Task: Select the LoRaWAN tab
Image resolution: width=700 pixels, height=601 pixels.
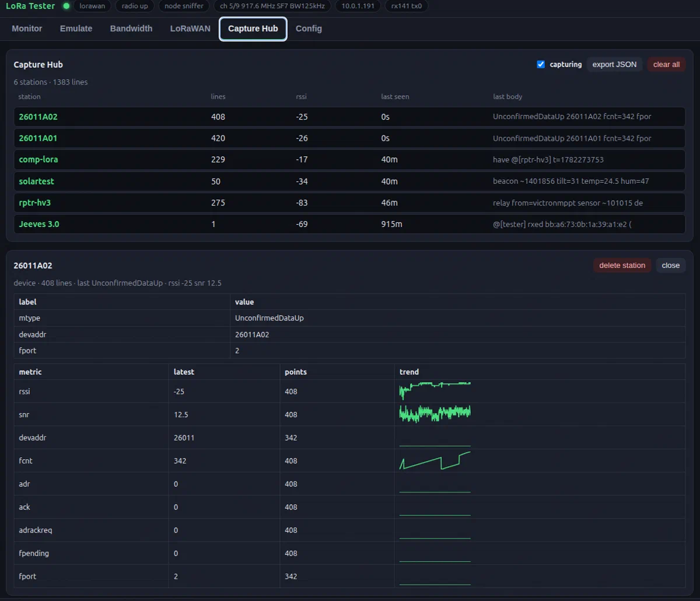Action: tap(190, 29)
